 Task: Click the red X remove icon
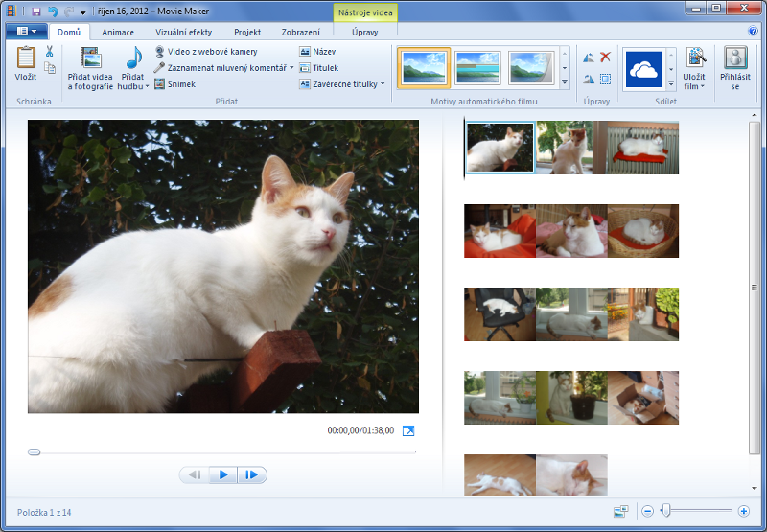point(605,58)
